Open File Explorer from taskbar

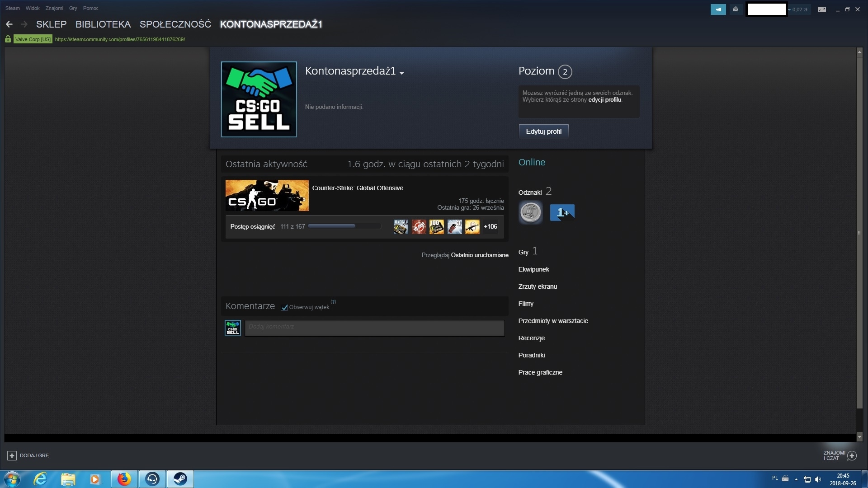pos(68,479)
